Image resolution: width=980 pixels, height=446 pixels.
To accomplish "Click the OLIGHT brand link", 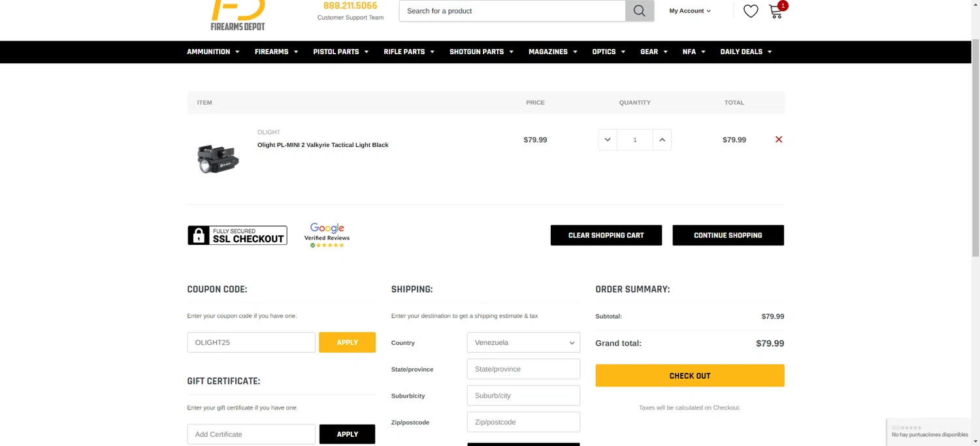I will point(269,132).
